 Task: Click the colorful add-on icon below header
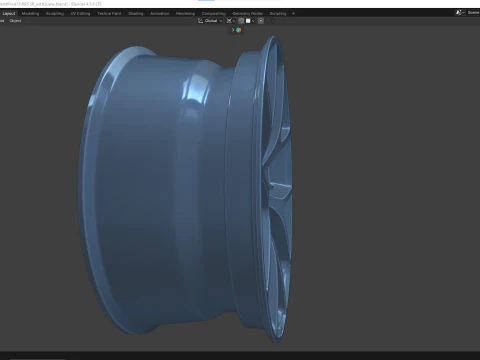click(239, 30)
